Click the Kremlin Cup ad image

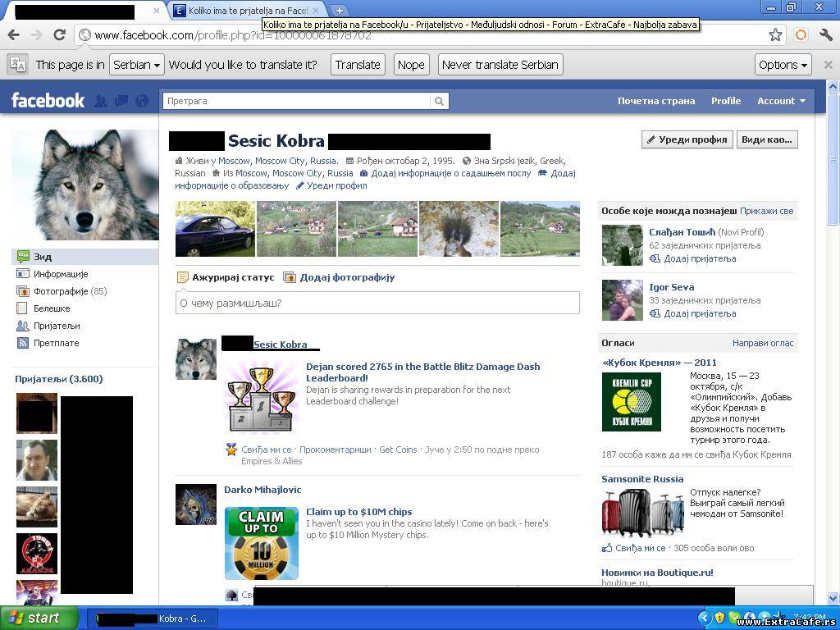pos(632,402)
